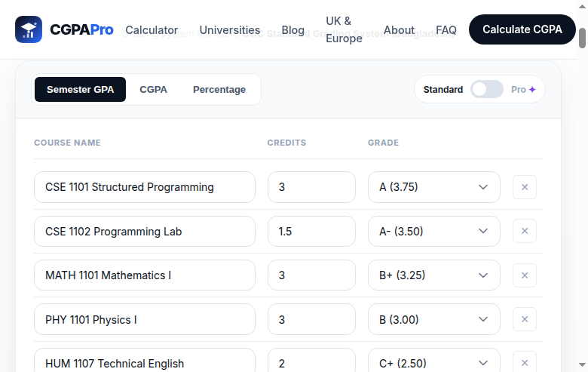Open the Calculator nav item
The height and width of the screenshot is (372, 588).
point(152,30)
